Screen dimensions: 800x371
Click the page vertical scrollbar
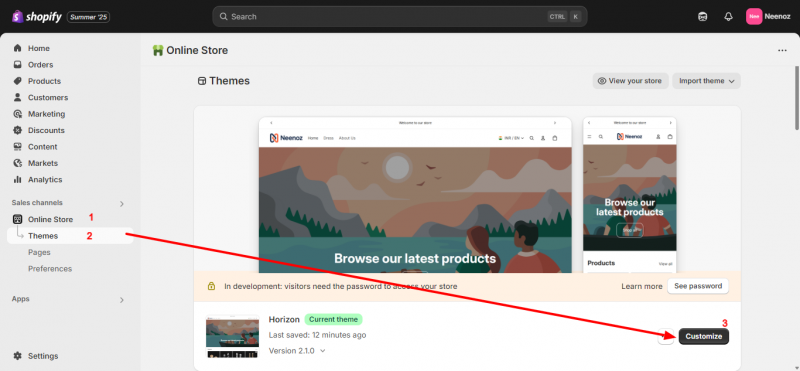coord(796,97)
